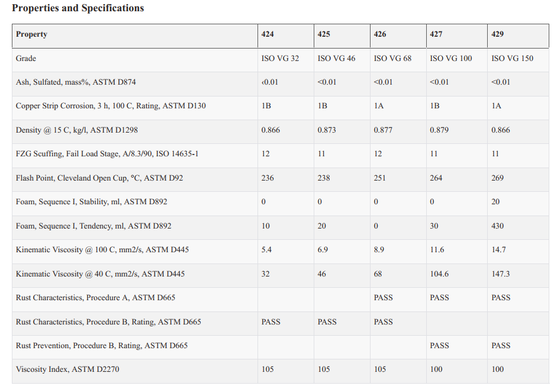
Task: Click the foam tendency value 430
Action: [498, 226]
